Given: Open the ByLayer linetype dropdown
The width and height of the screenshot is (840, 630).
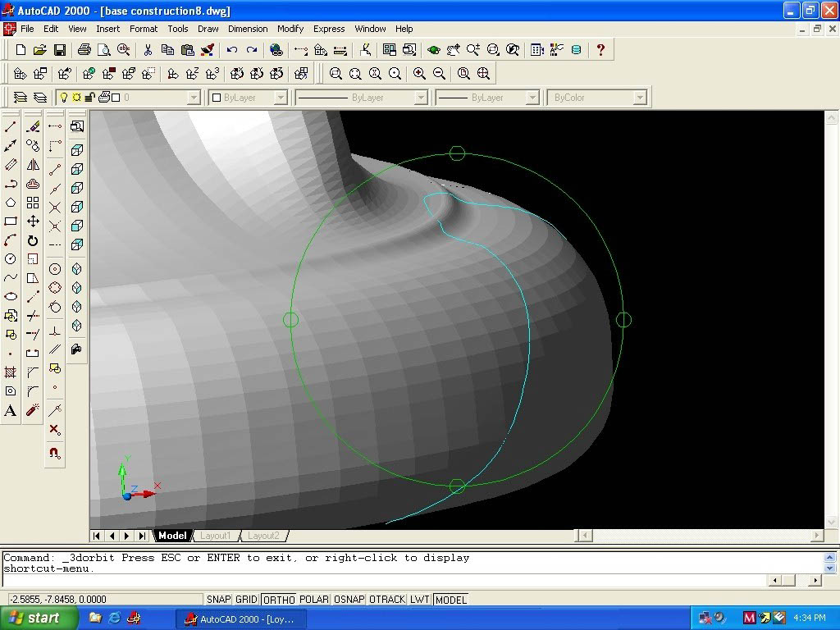Looking at the screenshot, I should pos(420,98).
